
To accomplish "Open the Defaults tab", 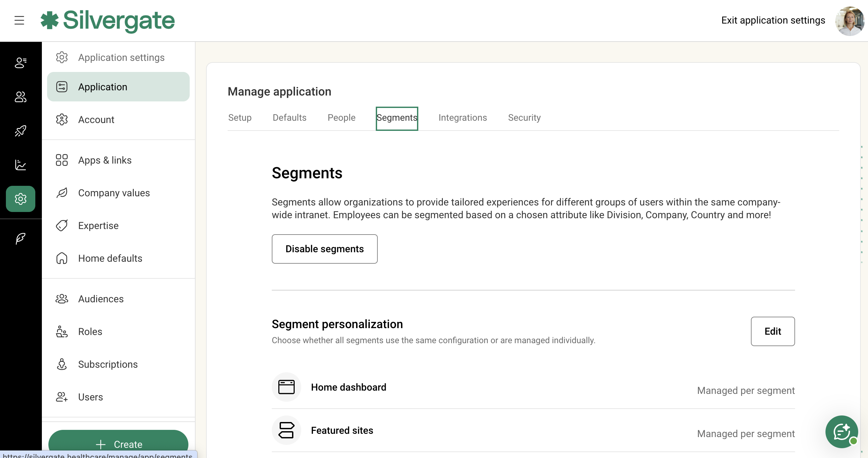I will [289, 118].
